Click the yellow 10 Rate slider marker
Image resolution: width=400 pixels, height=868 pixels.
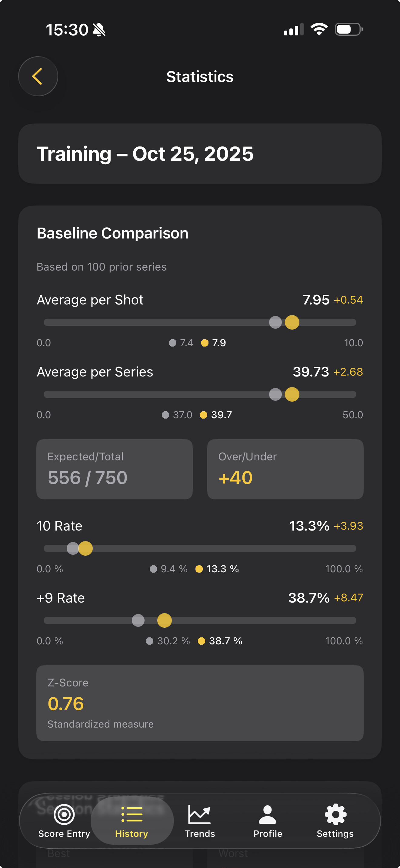coord(86,548)
